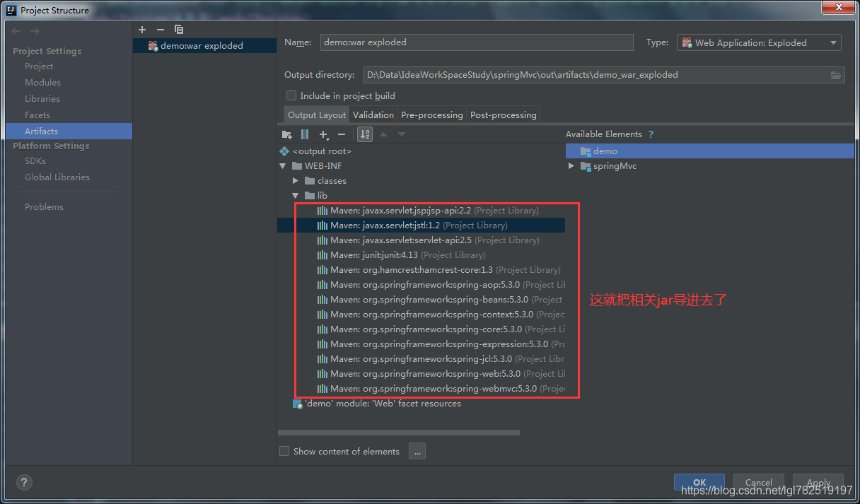This screenshot has width=860, height=504.
Task: Open the artifact Type dropdown
Action: pos(759,42)
